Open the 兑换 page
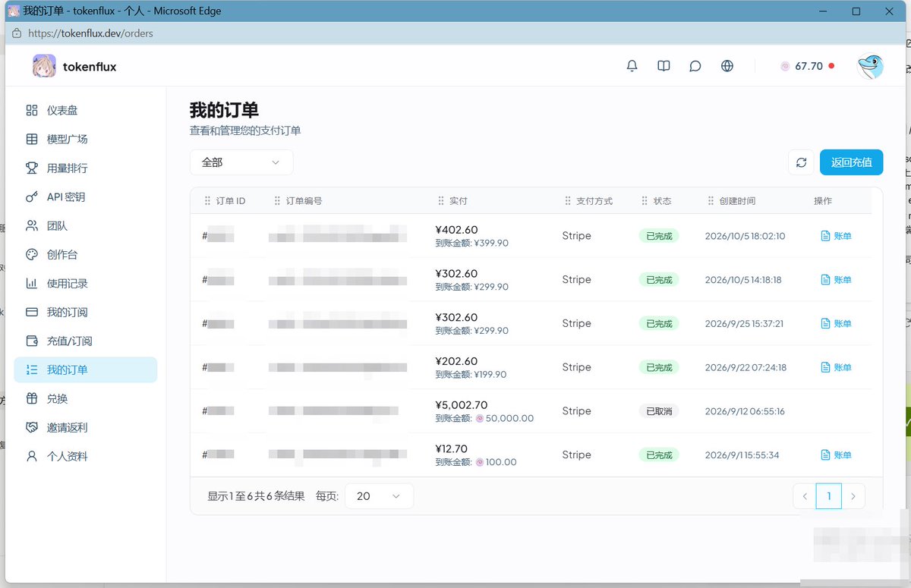This screenshot has width=911, height=588. pos(86,398)
